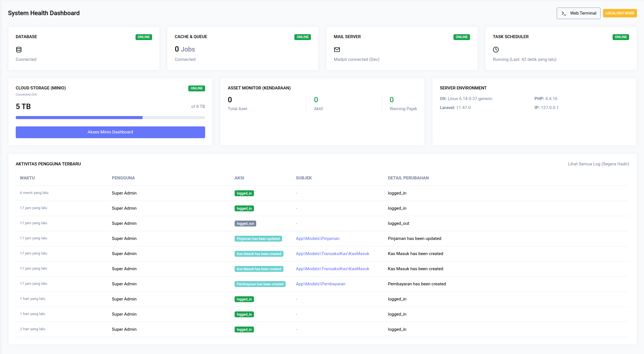The width and height of the screenshot is (644, 354).
Task: Click the cloud storage usage progress bar
Action: click(x=110, y=118)
